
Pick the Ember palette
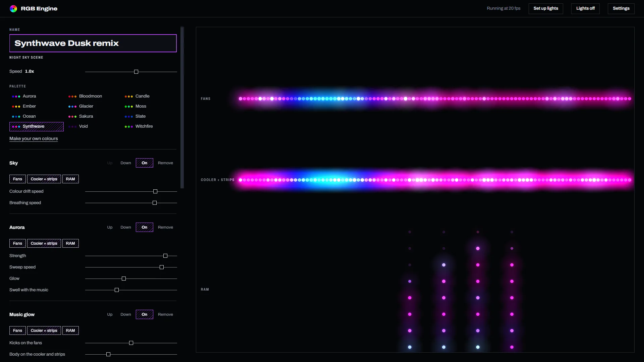coord(37,106)
